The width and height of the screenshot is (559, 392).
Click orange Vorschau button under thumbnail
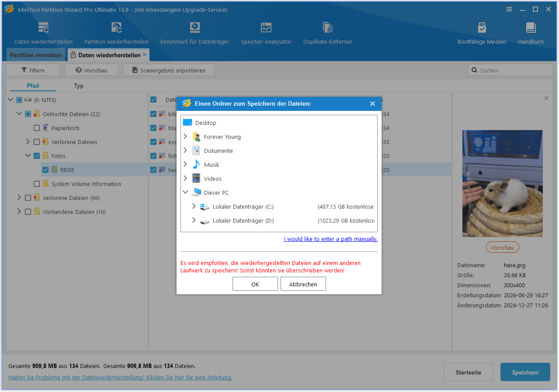(x=503, y=248)
